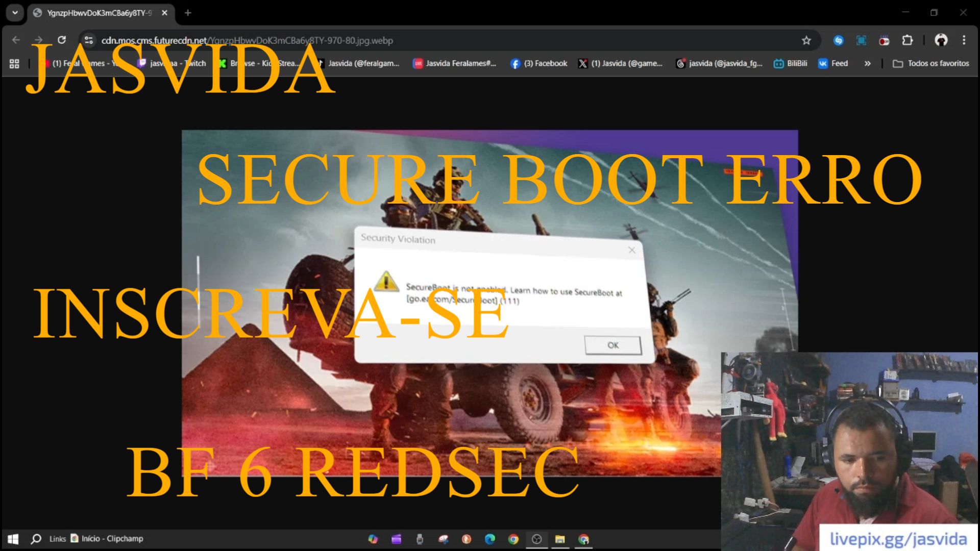Viewport: 980px width, 551px height.
Task: Open the BiliBili bookmark
Action: coord(791,64)
